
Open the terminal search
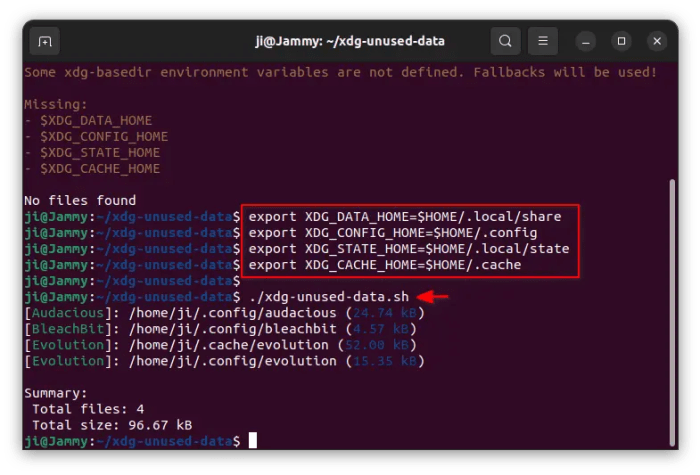coord(505,41)
